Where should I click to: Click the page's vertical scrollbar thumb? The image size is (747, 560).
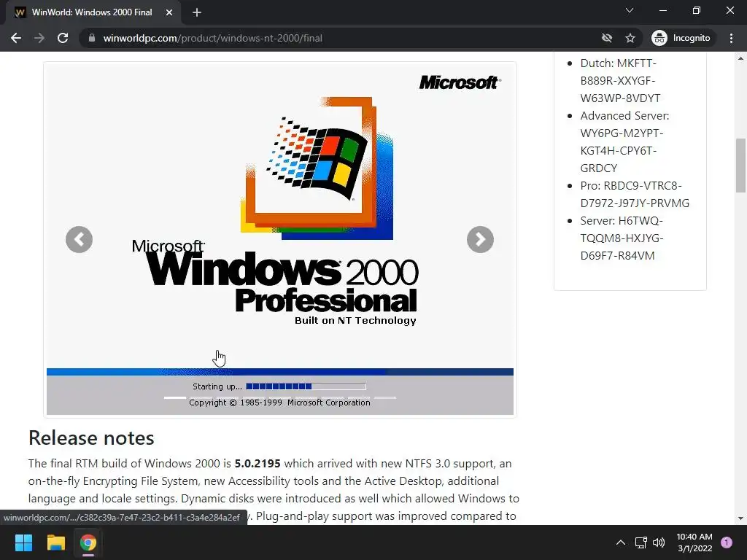click(x=740, y=166)
